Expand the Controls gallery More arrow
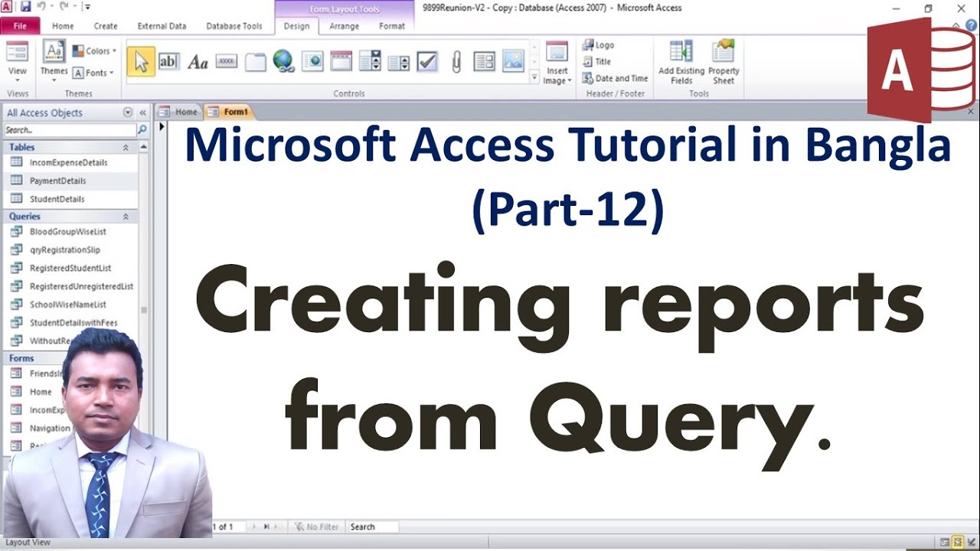The image size is (980, 551). click(x=534, y=77)
